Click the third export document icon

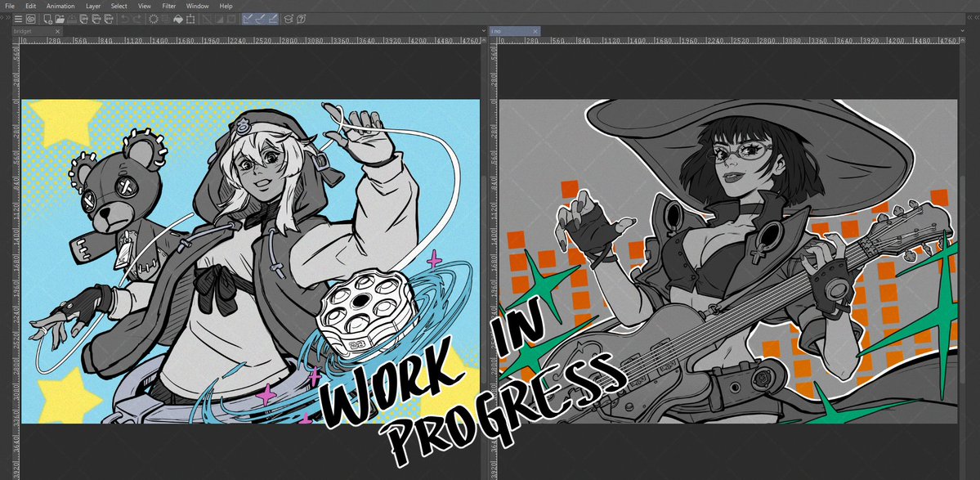[109, 20]
